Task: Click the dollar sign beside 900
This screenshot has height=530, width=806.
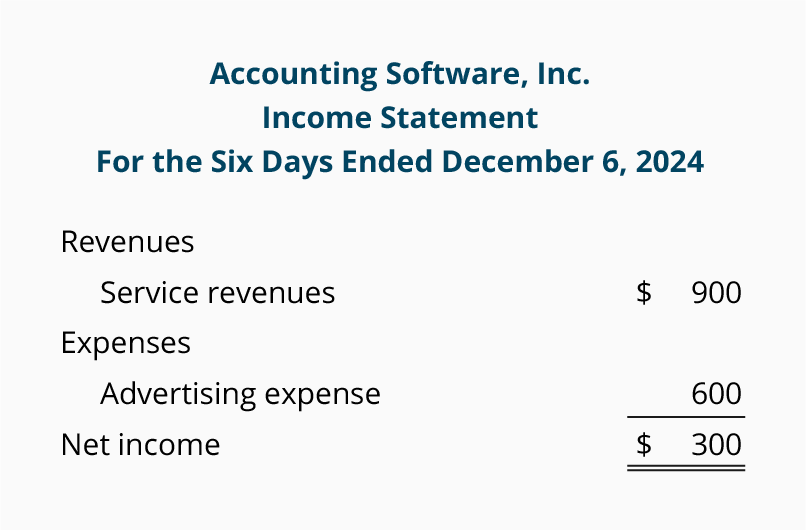Action: coord(644,293)
